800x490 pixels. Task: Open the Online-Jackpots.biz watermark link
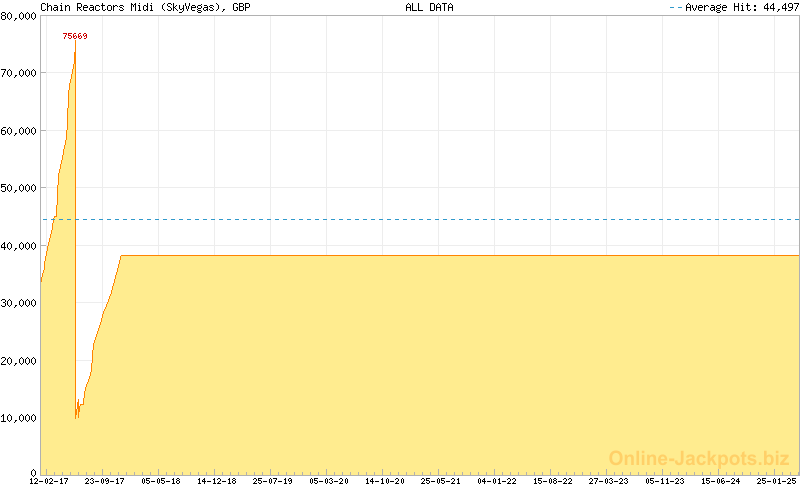tap(699, 458)
